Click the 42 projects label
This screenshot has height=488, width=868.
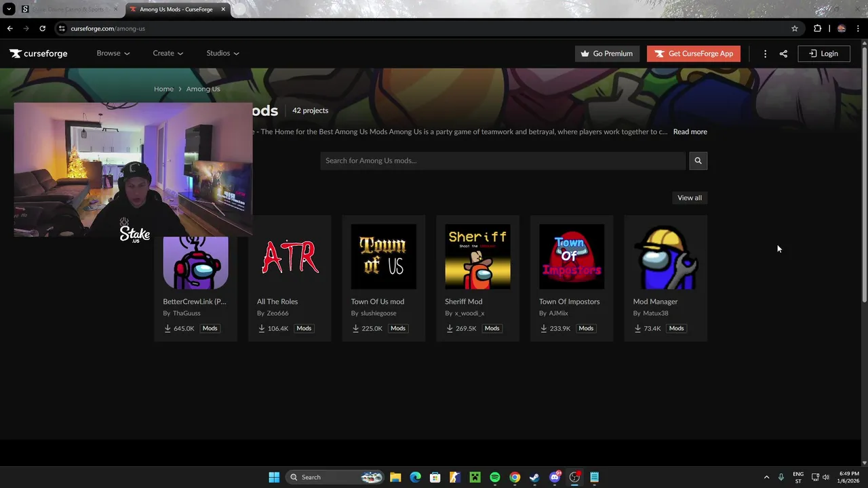pos(310,110)
